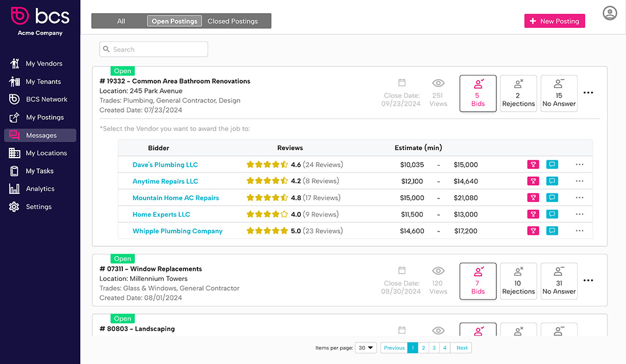Open the chat icon for Whipple Plumbing Company
The width and height of the screenshot is (626, 364).
coord(552,230)
